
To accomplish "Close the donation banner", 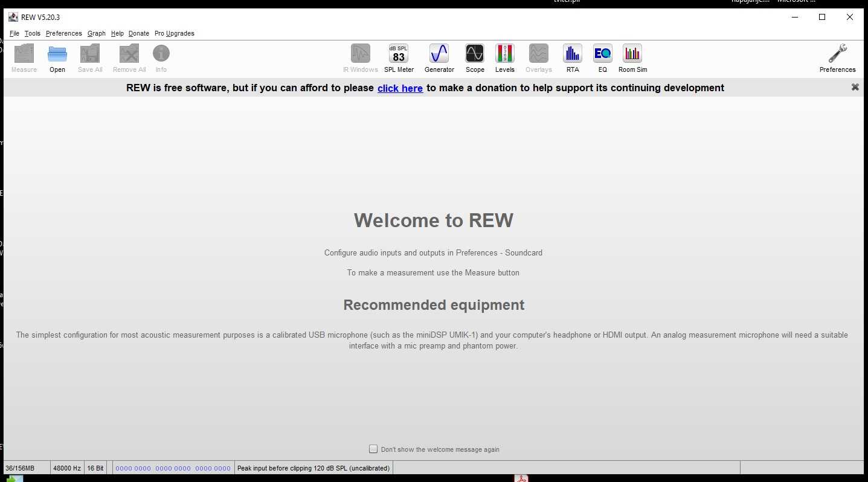I will (x=855, y=87).
